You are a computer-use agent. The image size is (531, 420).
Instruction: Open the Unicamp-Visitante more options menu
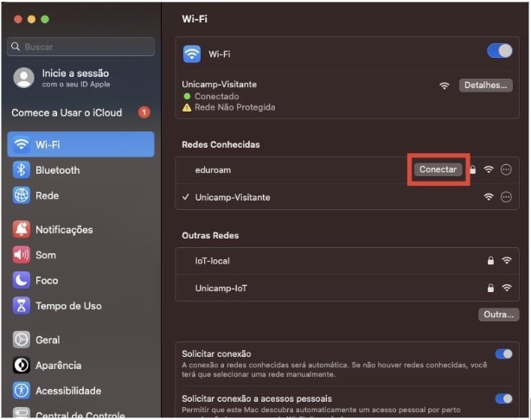click(506, 197)
